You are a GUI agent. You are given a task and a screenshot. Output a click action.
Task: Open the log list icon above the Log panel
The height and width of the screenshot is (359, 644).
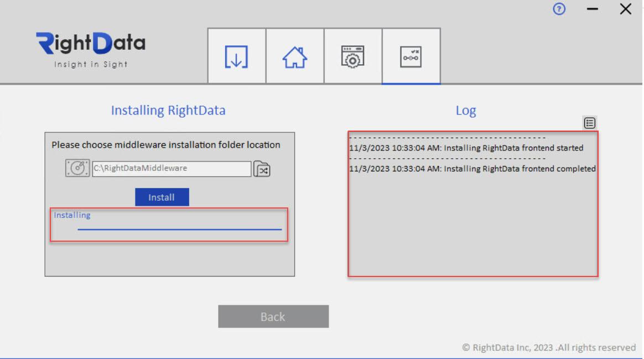588,122
